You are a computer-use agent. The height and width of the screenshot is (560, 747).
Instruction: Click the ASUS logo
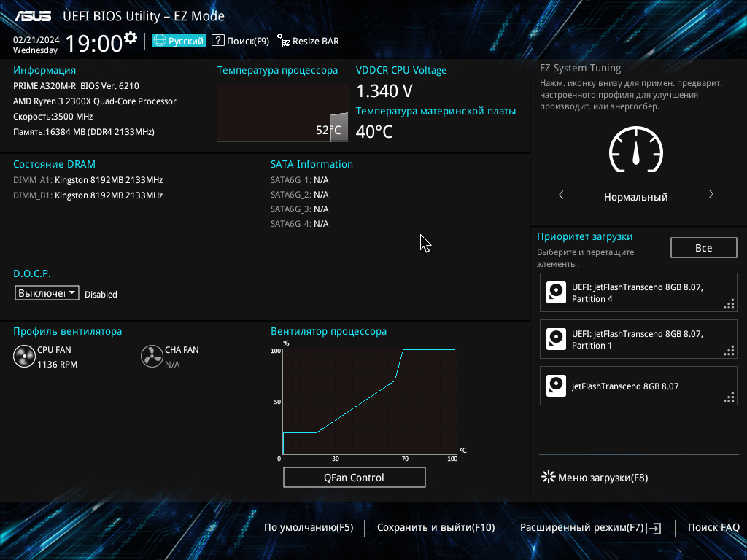coord(33,16)
